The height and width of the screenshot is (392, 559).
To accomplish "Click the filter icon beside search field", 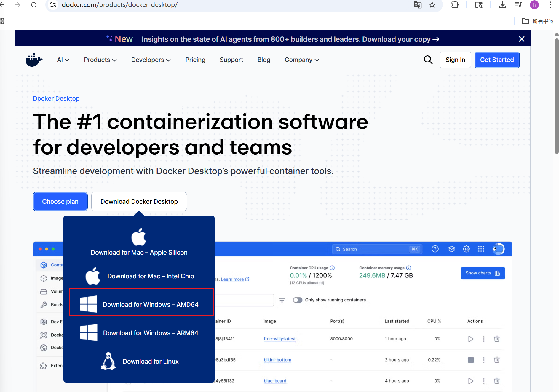I will (282, 300).
